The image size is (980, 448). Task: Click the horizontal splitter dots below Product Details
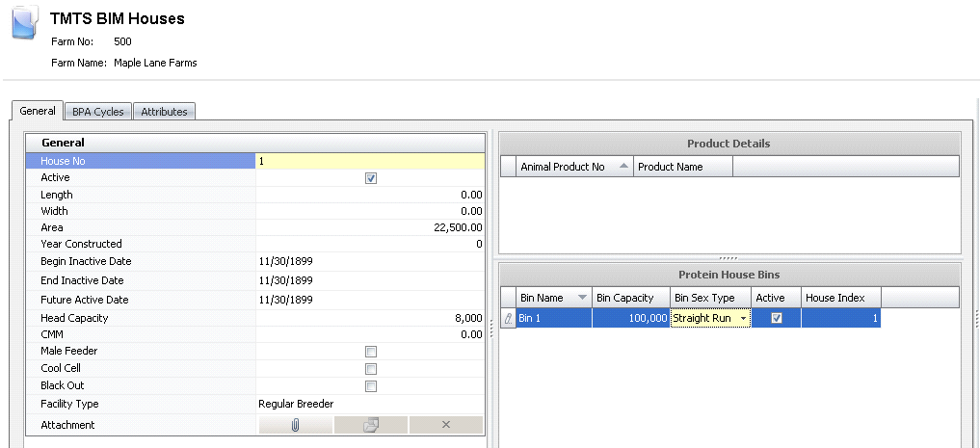click(729, 258)
